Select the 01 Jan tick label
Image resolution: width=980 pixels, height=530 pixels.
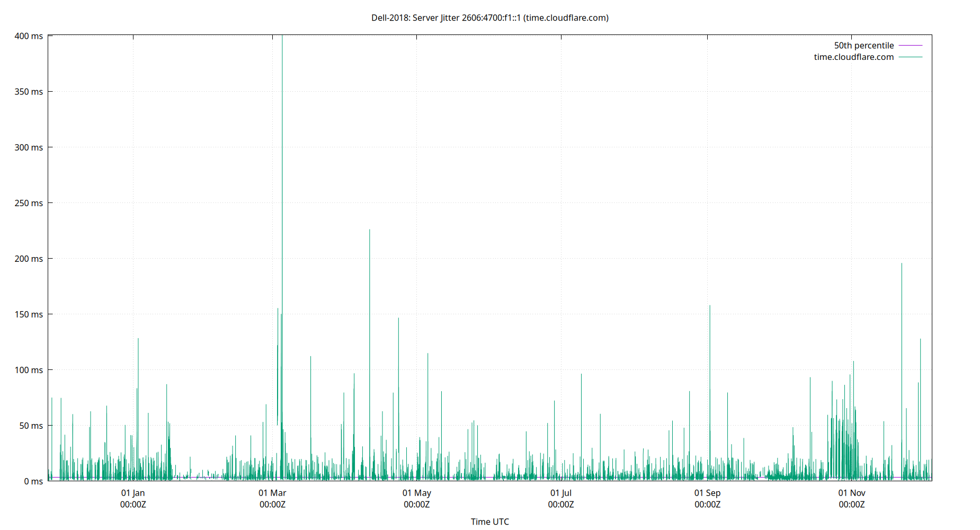click(x=133, y=492)
